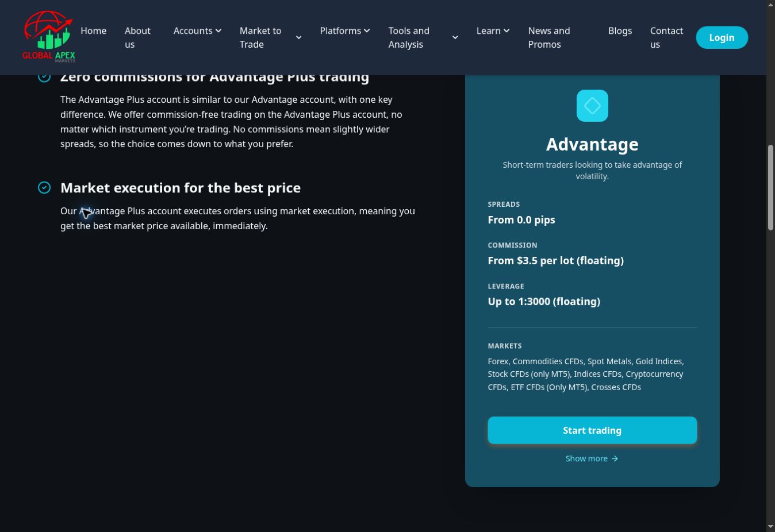The height and width of the screenshot is (532, 775).
Task: Click the Login button
Action: coord(722,37)
